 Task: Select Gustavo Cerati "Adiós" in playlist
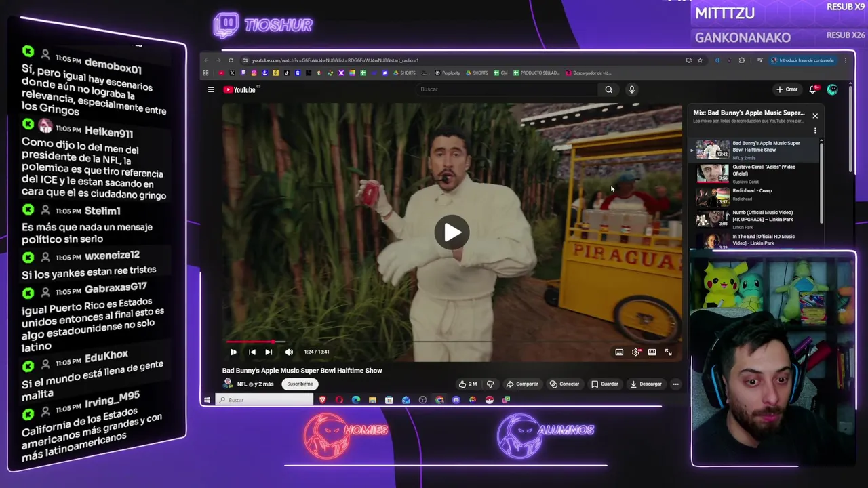755,174
